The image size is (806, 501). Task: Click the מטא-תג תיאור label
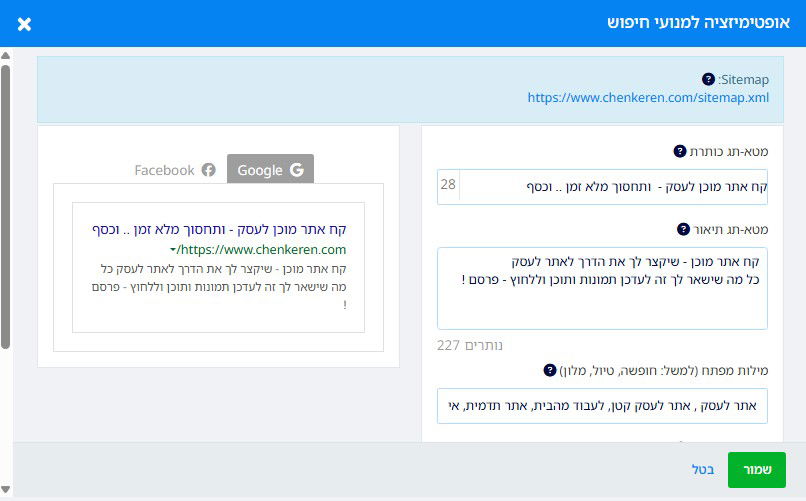pos(731,230)
